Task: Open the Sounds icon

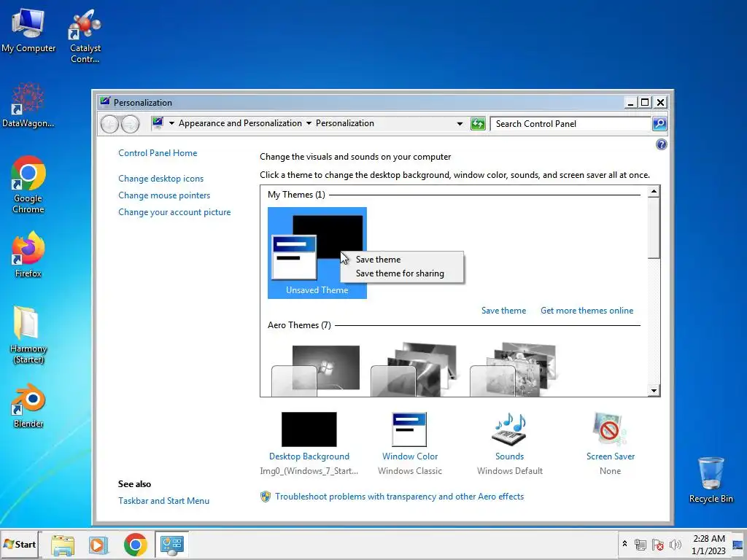Action: [x=509, y=429]
